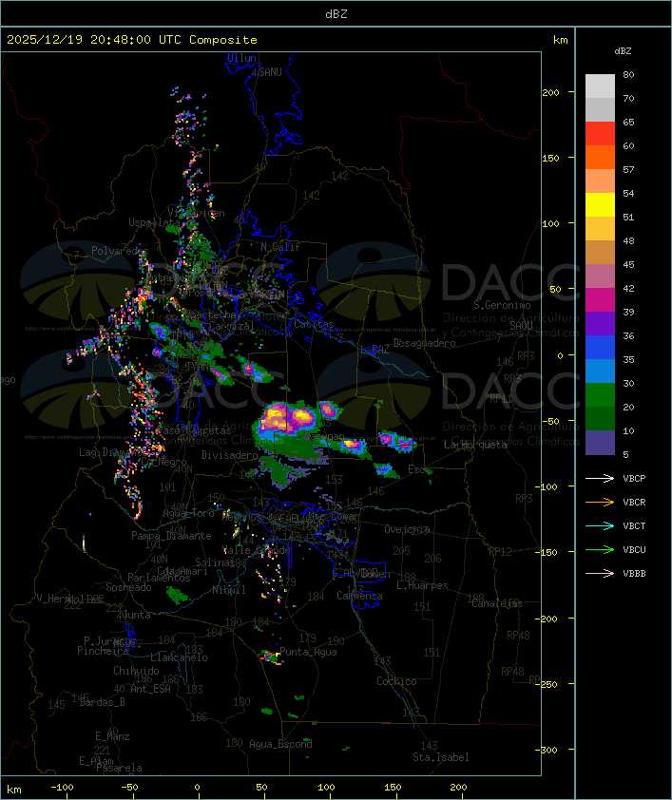This screenshot has height=800, width=672.
Task: Click the Agua_Escond place label
Action: coord(280,744)
